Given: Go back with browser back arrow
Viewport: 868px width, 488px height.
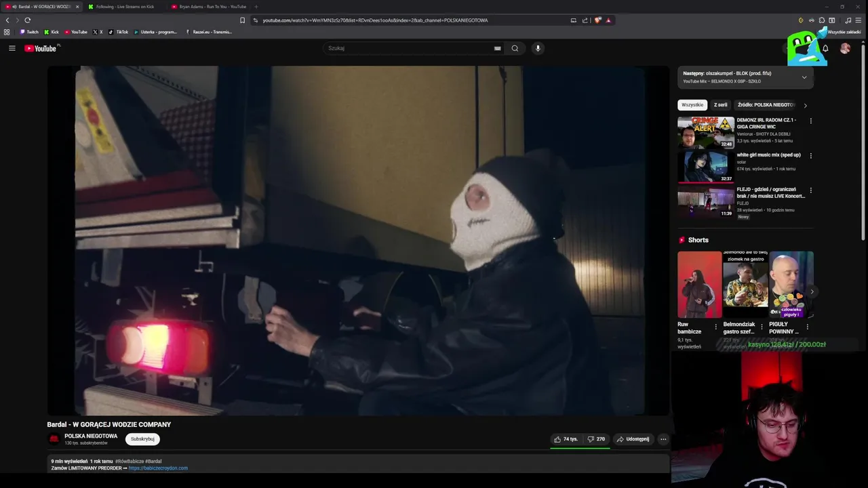Looking at the screenshot, I should tap(7, 20).
